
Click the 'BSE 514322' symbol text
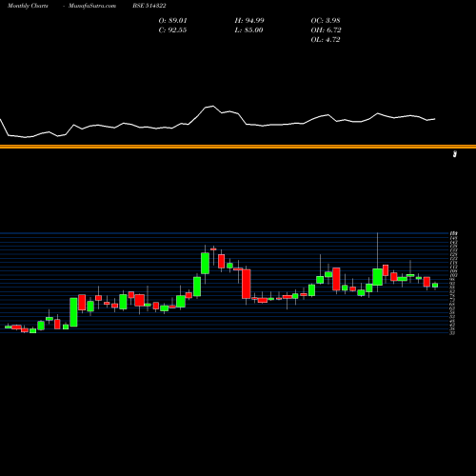coord(149,6)
